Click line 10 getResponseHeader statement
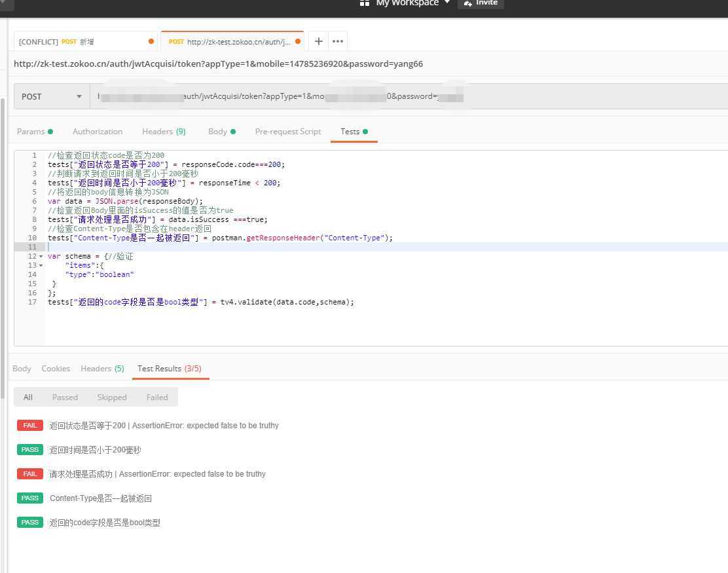Image resolution: width=728 pixels, height=573 pixels. (x=220, y=238)
